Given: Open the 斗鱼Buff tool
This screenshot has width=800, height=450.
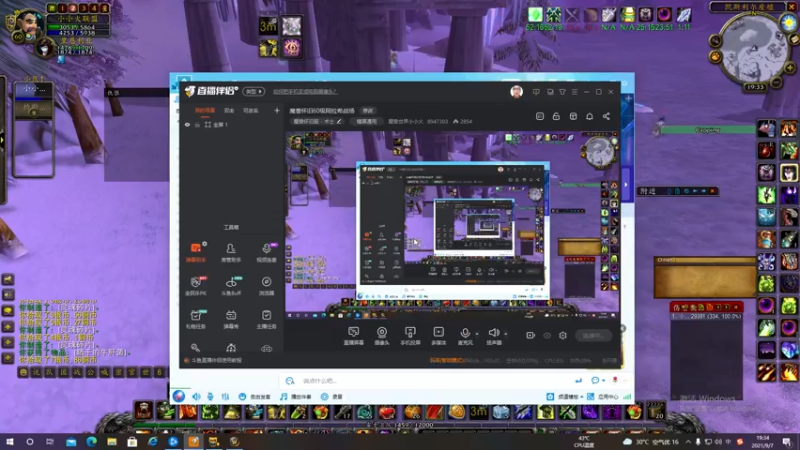Looking at the screenshot, I should (x=231, y=286).
